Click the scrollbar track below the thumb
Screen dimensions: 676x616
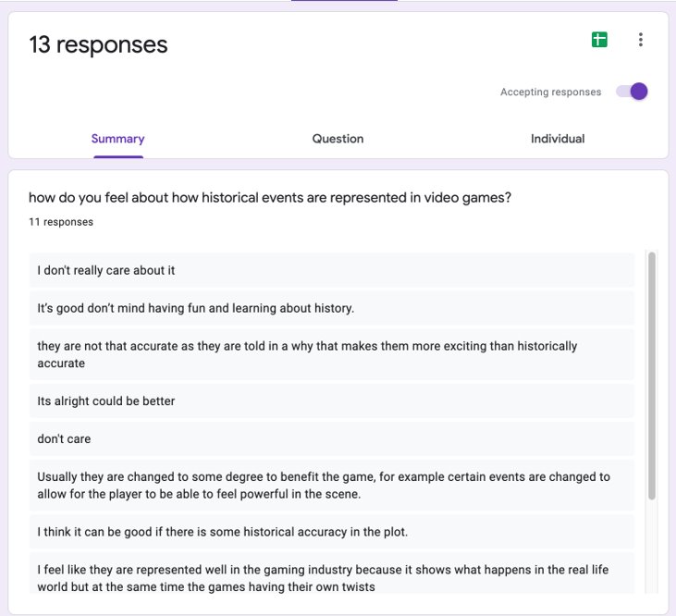tap(652, 547)
